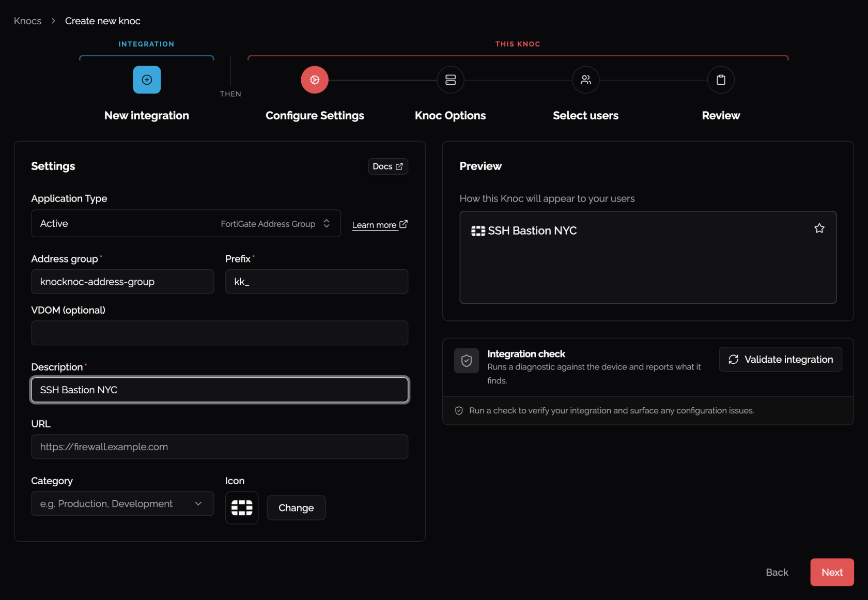Click the New integration step label
The width and height of the screenshot is (868, 600).
tap(147, 115)
